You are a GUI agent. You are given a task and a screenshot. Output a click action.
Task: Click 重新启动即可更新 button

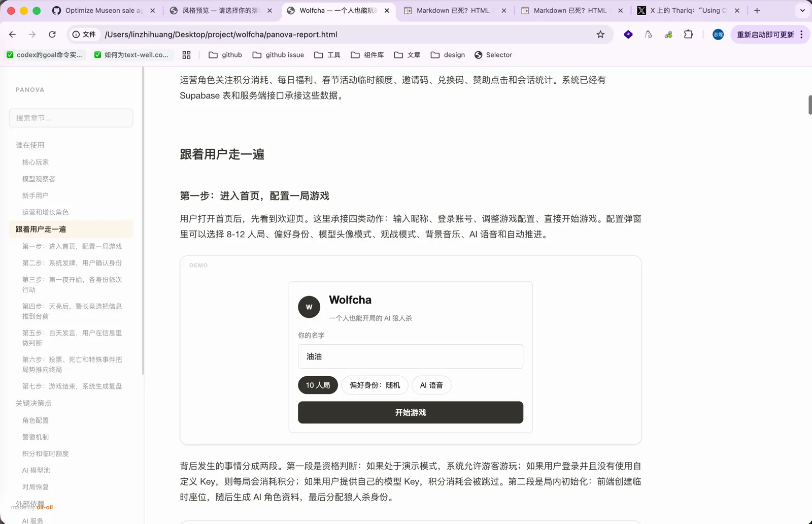pos(765,35)
